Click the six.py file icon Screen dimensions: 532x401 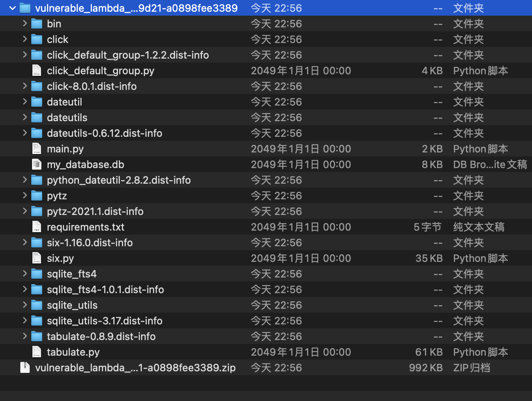click(37, 258)
